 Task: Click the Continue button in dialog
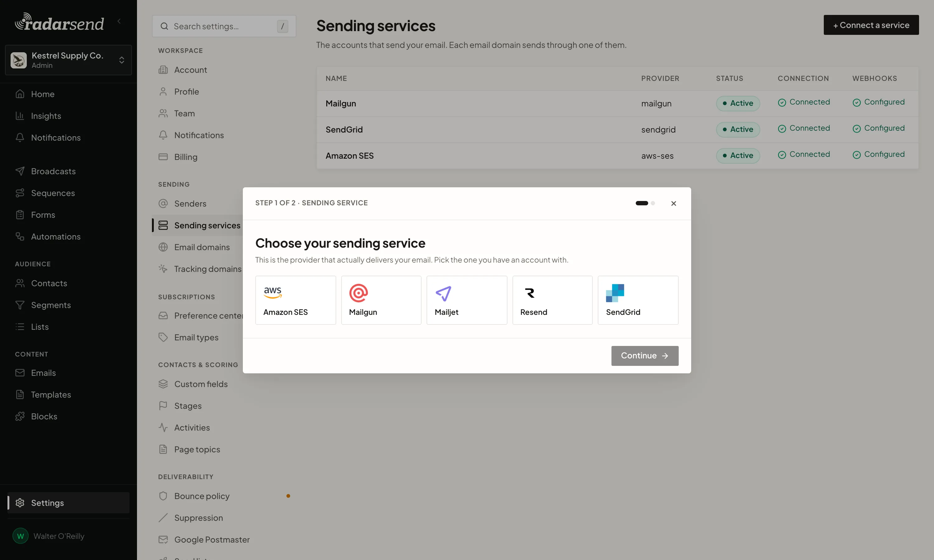click(x=645, y=356)
